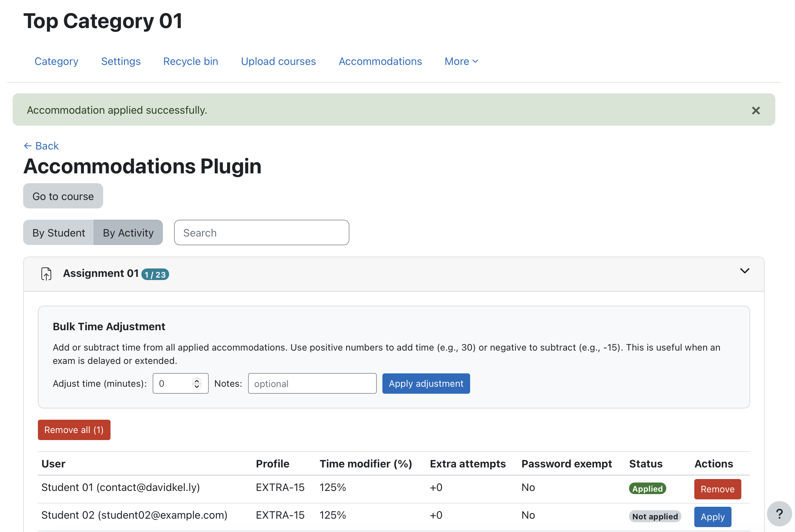
Task: Click the Extra attempts column header
Action: tap(468, 464)
